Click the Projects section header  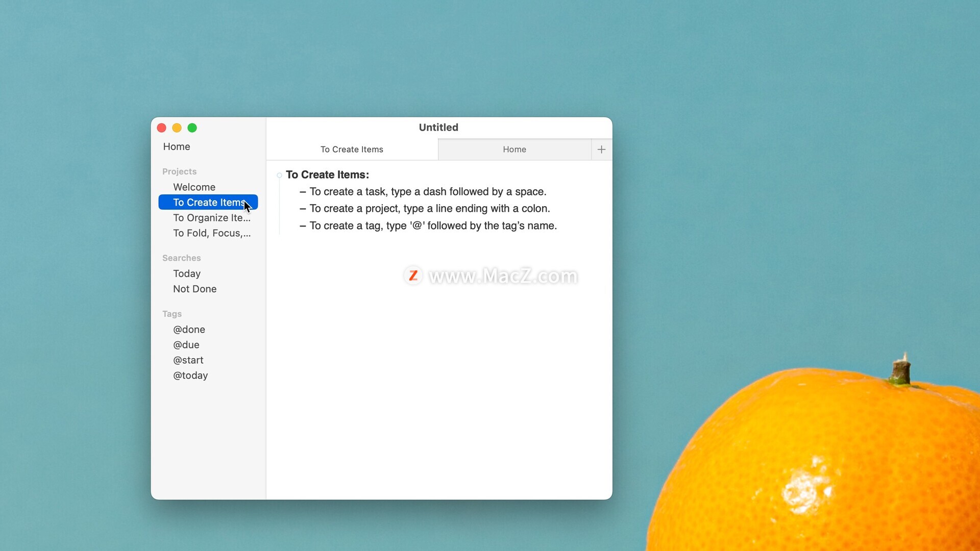[179, 171]
